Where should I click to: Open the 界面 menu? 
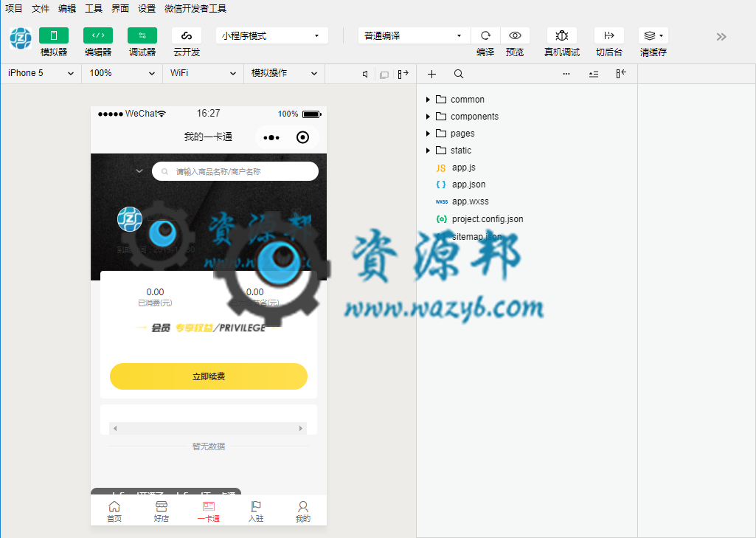tap(120, 8)
